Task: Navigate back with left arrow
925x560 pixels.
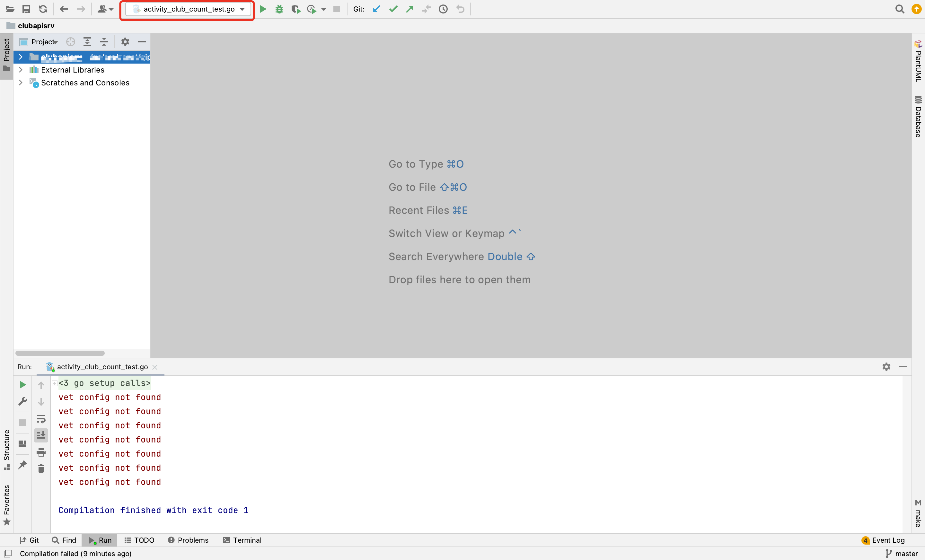Action: pyautogui.click(x=64, y=9)
